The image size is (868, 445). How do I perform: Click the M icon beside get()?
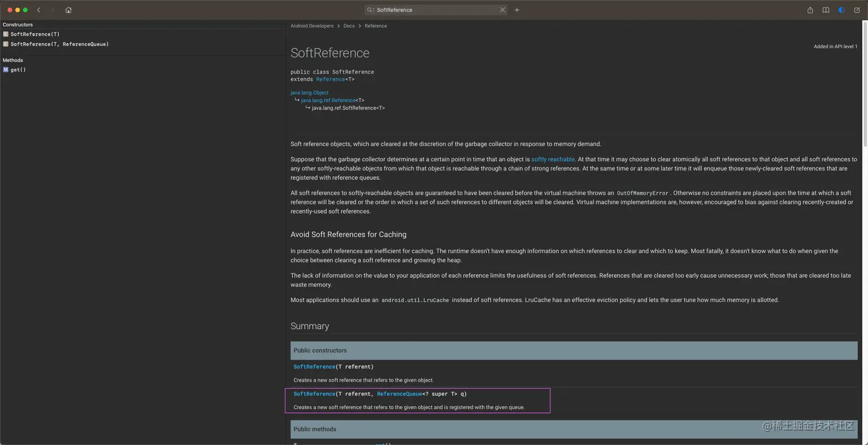(6, 70)
